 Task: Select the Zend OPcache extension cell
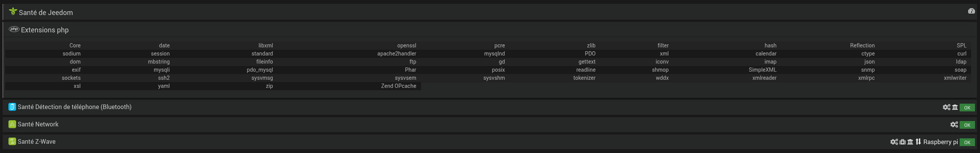(399, 86)
